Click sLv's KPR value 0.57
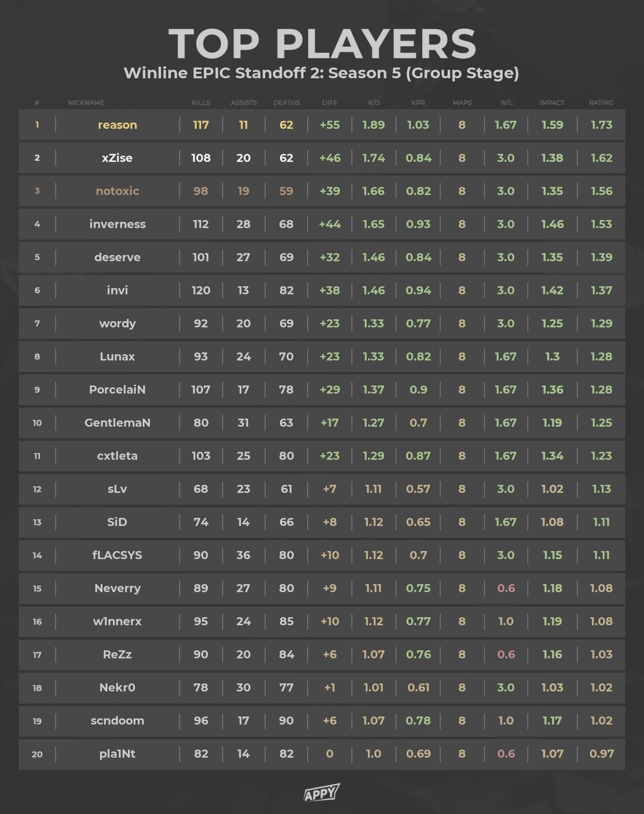The width and height of the screenshot is (644, 814). coord(418,489)
